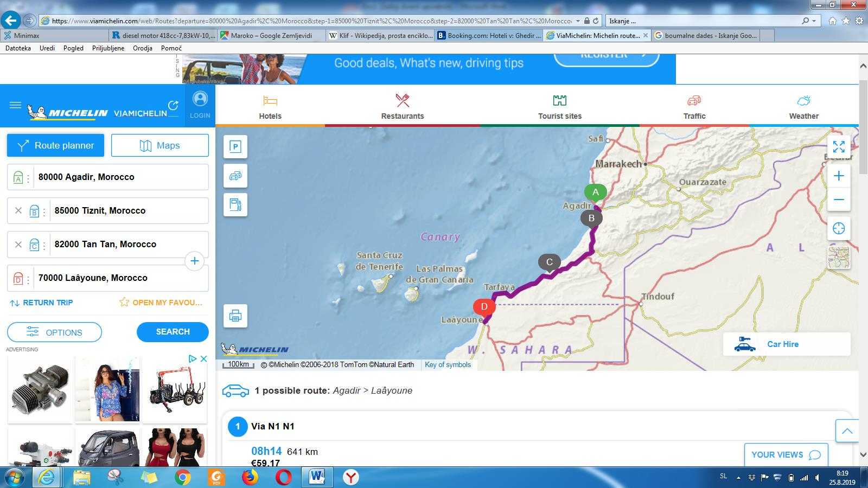Open the Key of symbols link
Screen dimensions: 868x488
(448, 364)
